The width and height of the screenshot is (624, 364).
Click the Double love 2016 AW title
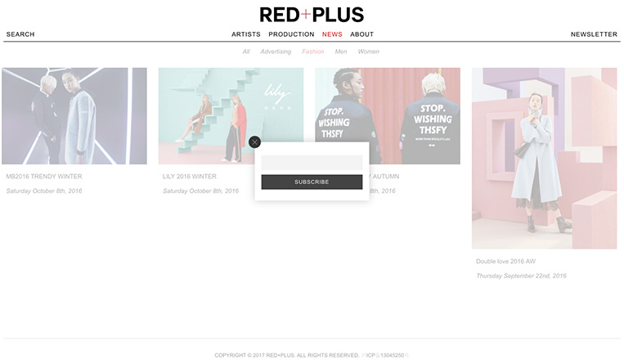tap(505, 261)
